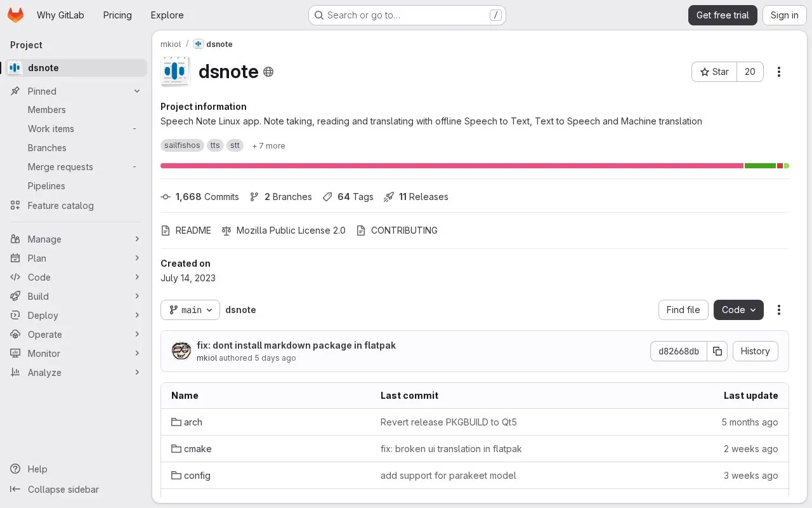Open the GitLab logo home link
The width and height of the screenshot is (812, 508).
(x=15, y=15)
